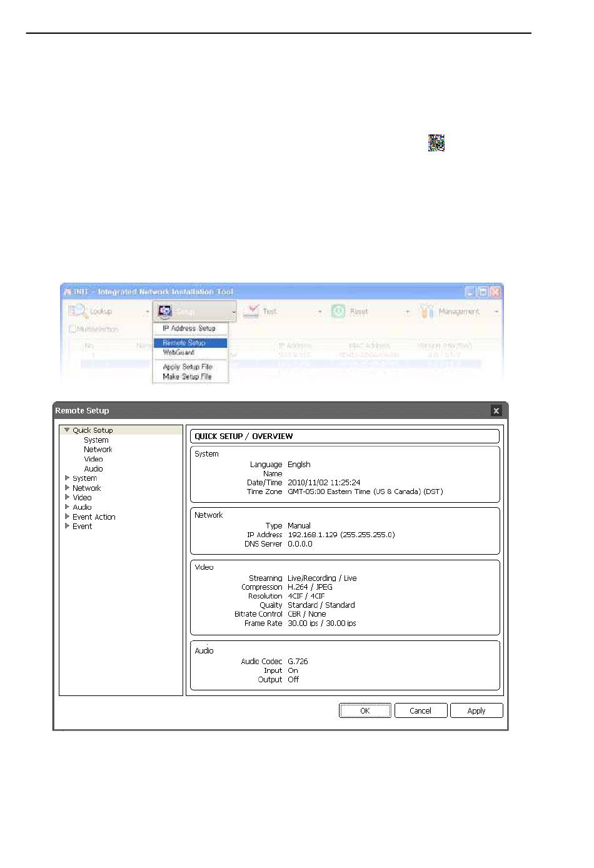This screenshot has width=594, height=868.
Task: Click the IP address value 192.168.1.129
Action: 341,535
